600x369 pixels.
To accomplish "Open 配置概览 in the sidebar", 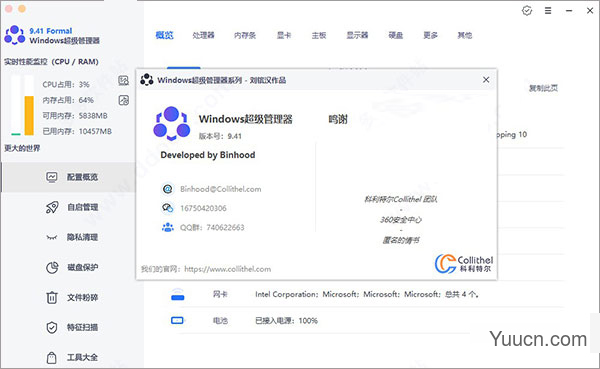I will click(x=69, y=177).
